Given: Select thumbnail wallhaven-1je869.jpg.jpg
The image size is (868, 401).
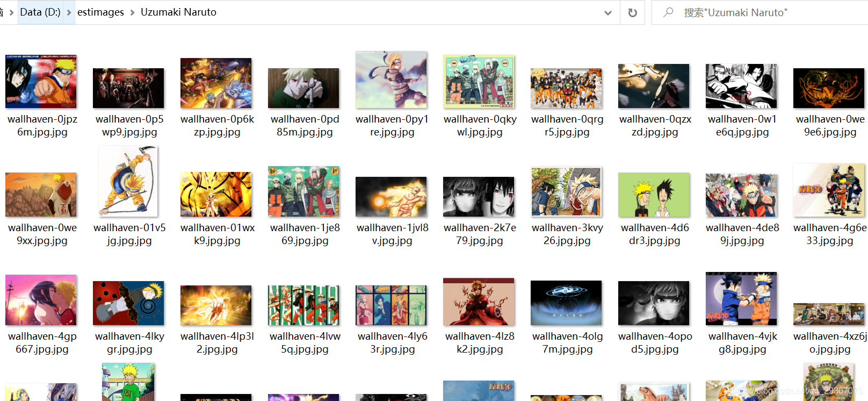Looking at the screenshot, I should click(x=303, y=192).
